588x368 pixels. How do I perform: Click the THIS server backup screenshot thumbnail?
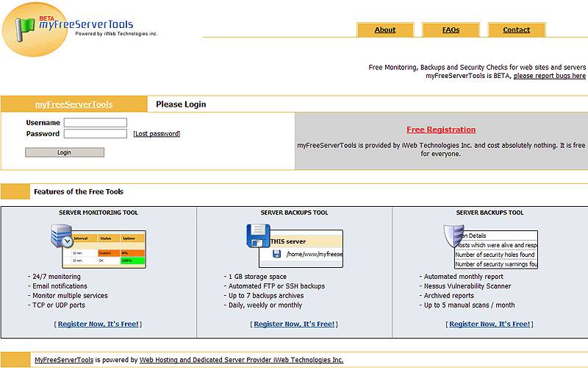pyautogui.click(x=301, y=249)
